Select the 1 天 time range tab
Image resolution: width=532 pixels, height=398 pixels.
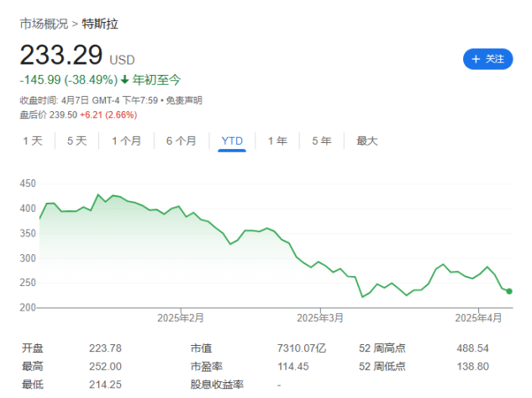coord(32,141)
